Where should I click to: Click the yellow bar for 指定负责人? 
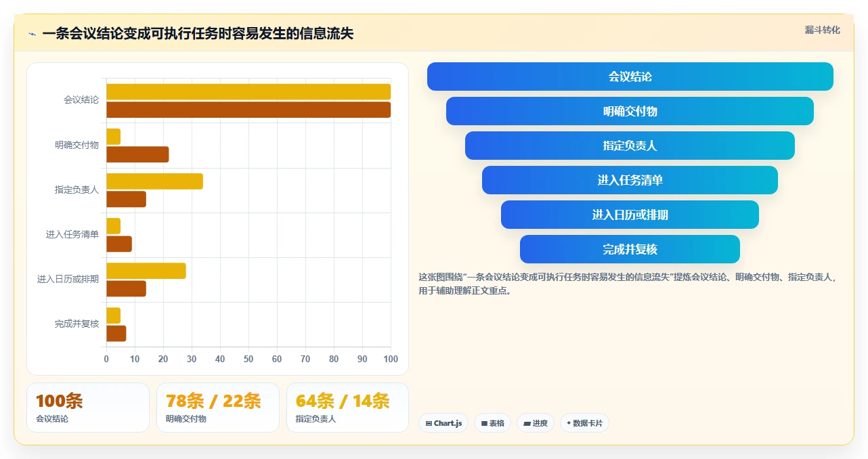click(154, 181)
